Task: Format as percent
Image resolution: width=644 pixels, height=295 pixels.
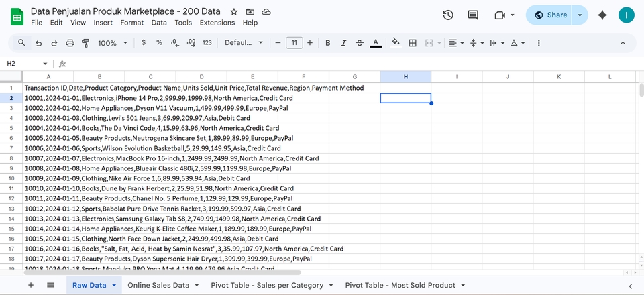Action: 159,43
